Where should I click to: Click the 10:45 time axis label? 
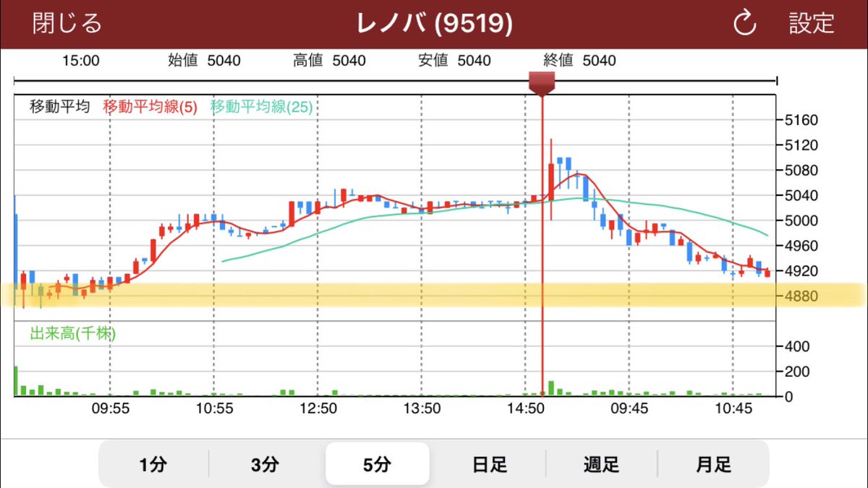point(733,408)
